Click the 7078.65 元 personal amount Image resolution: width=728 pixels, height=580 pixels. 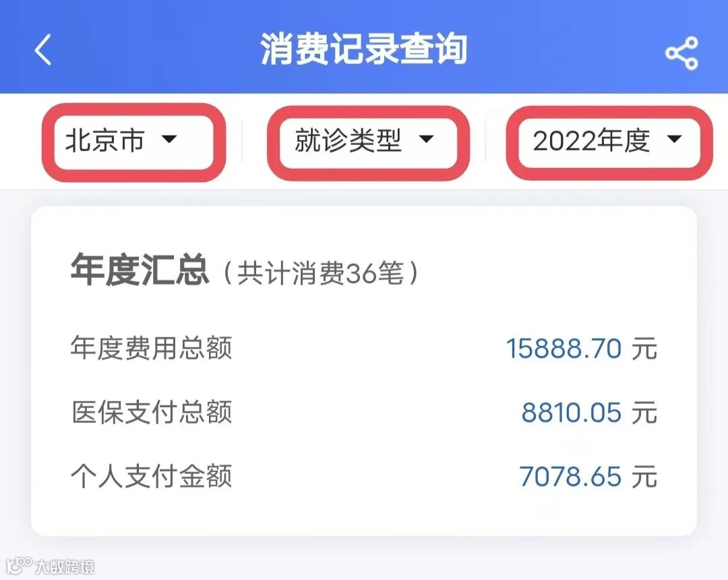[x=588, y=476]
